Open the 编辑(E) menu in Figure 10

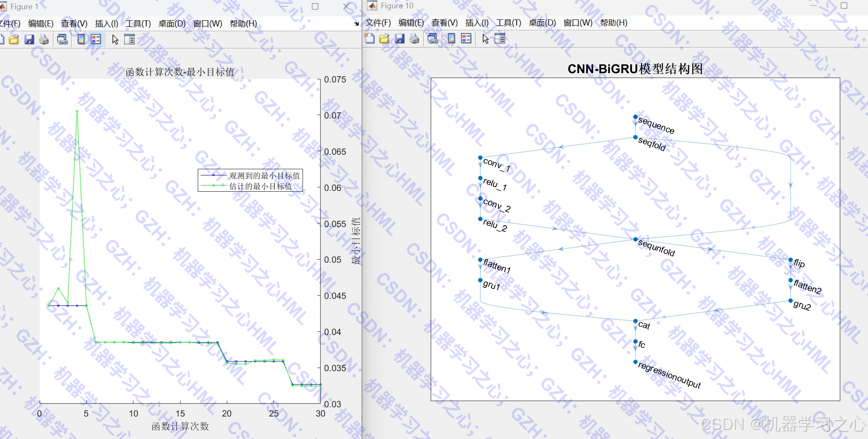click(x=411, y=22)
